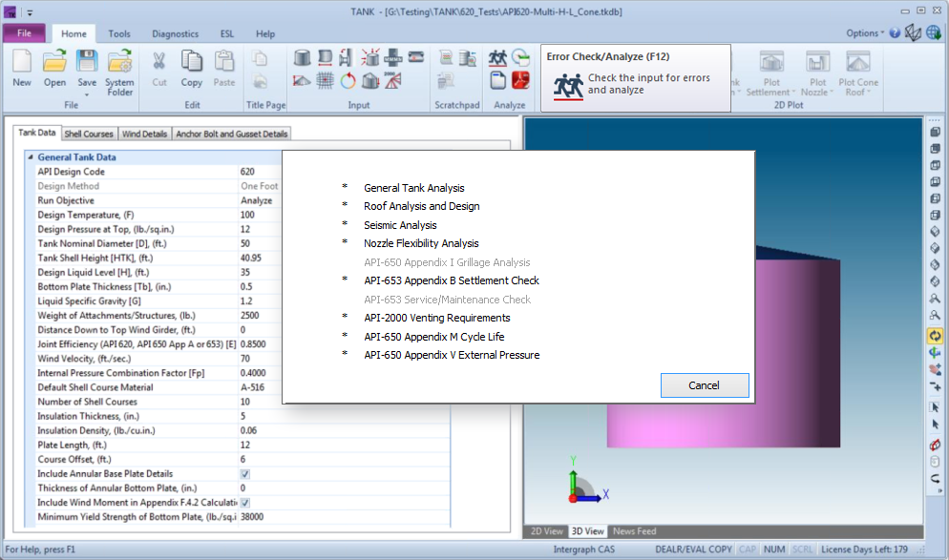Click the grid mesh input icon
Image resolution: width=949 pixels, height=560 pixels.
(x=325, y=80)
